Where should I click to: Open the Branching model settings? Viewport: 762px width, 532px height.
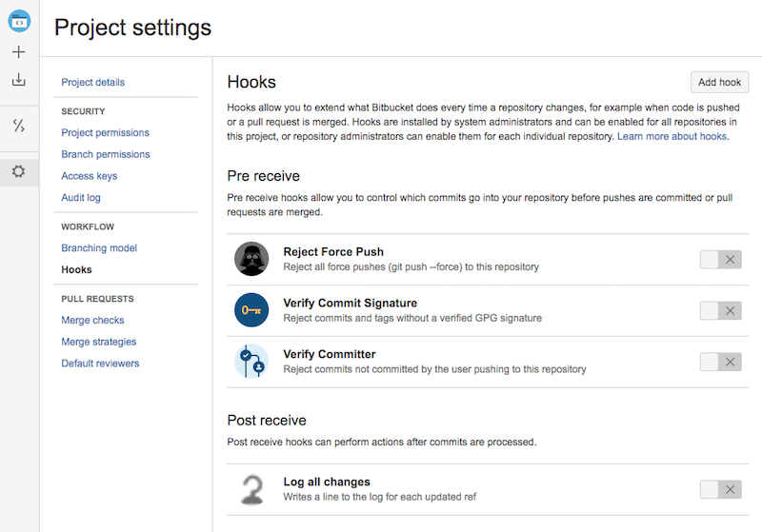(x=99, y=247)
